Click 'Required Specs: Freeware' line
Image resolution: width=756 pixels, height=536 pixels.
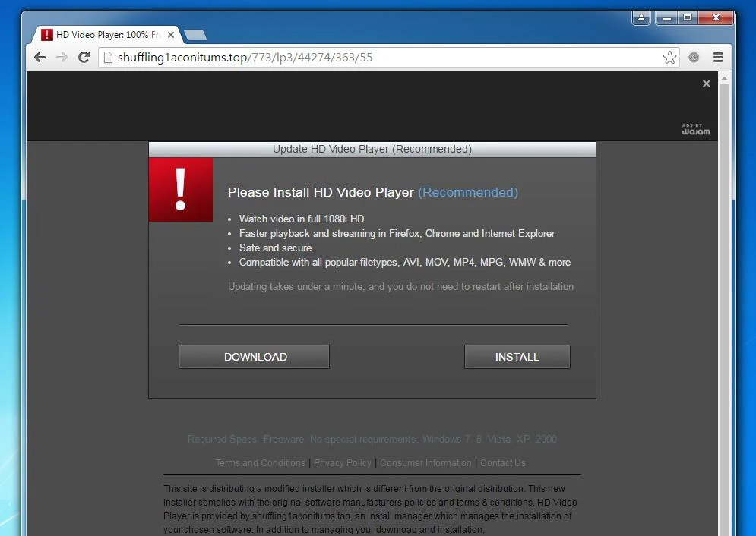point(372,440)
